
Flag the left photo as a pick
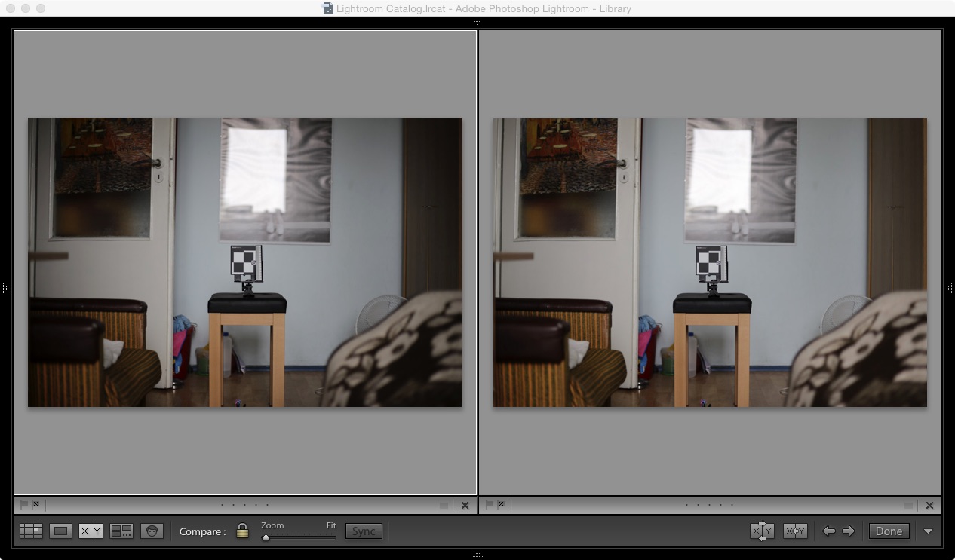[23, 505]
